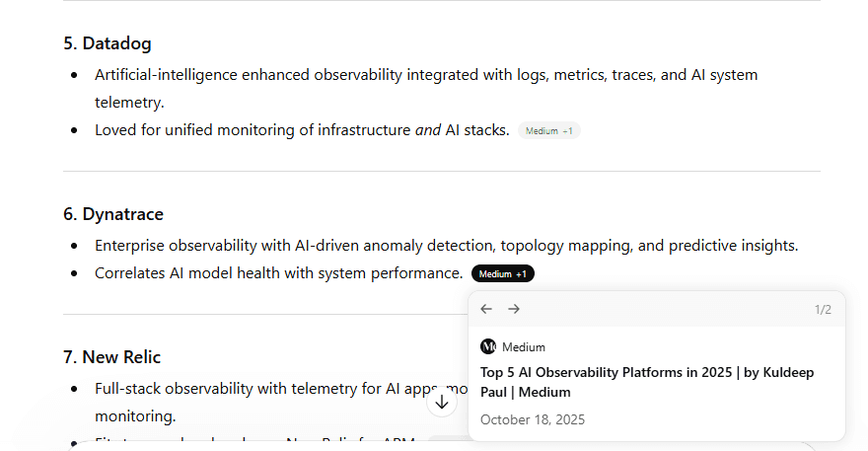This screenshot has height=451, width=868.
Task: Go to previous source in citation popup
Action: tap(486, 309)
